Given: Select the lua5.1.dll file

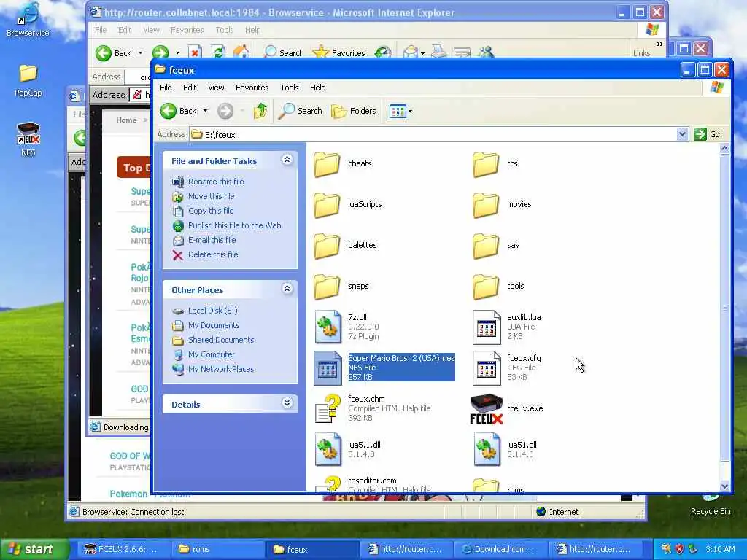Looking at the screenshot, I should pos(348,449).
